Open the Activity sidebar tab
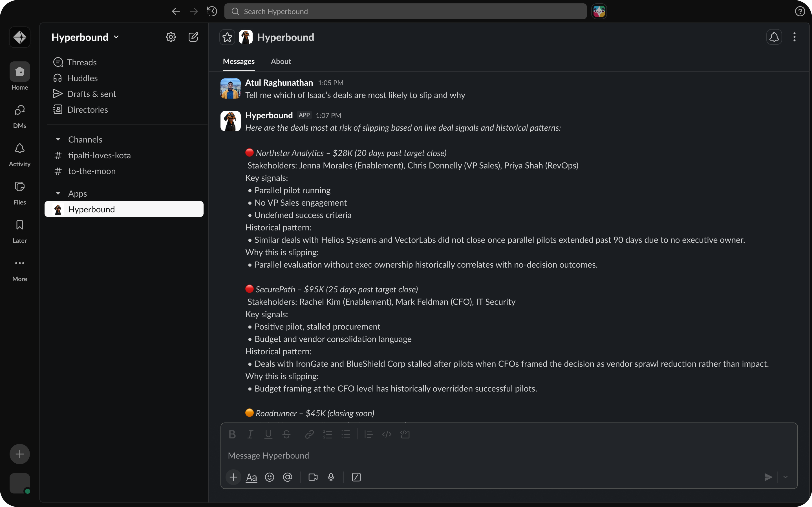Viewport: 812px width, 507px height. coord(19,154)
